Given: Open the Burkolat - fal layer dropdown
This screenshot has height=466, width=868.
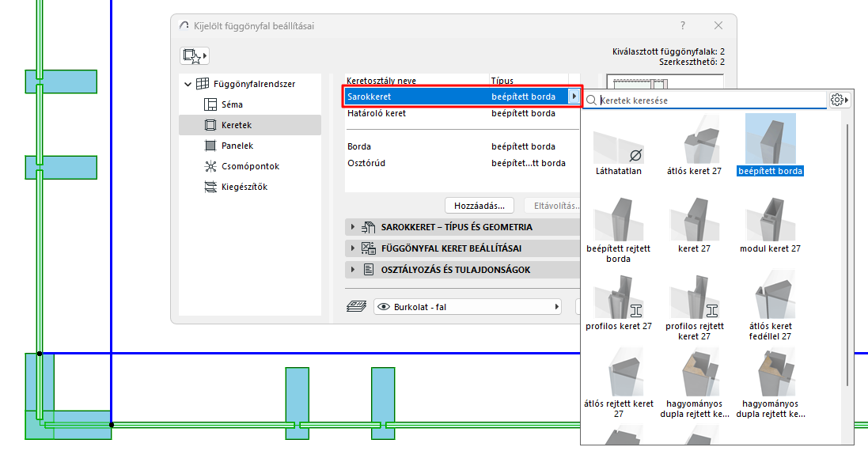Looking at the screenshot, I should (x=468, y=307).
